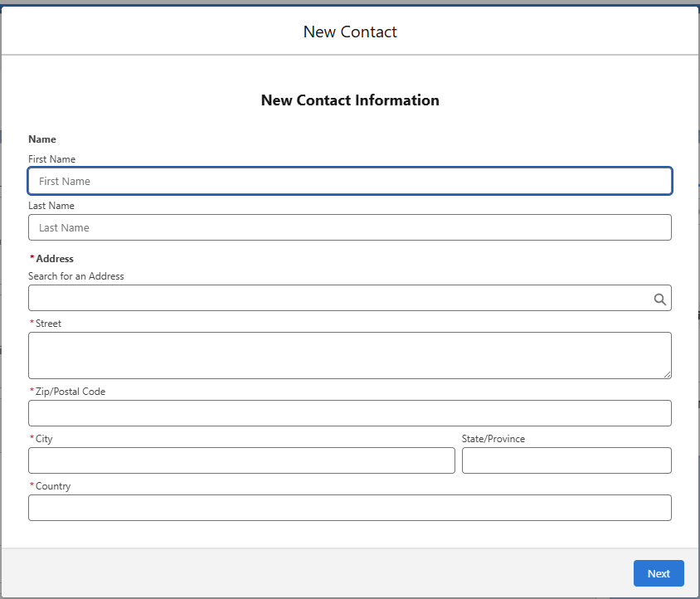Focus the State/Province input box
Image resolution: width=700 pixels, height=599 pixels.
point(566,460)
